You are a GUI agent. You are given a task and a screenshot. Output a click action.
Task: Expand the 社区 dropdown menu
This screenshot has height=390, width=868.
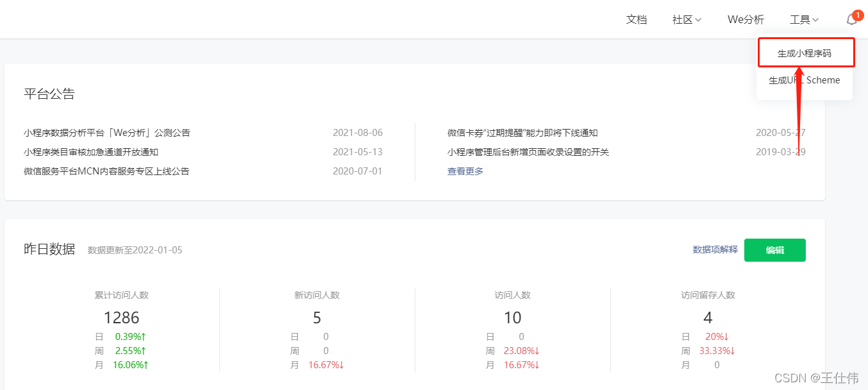tap(687, 20)
